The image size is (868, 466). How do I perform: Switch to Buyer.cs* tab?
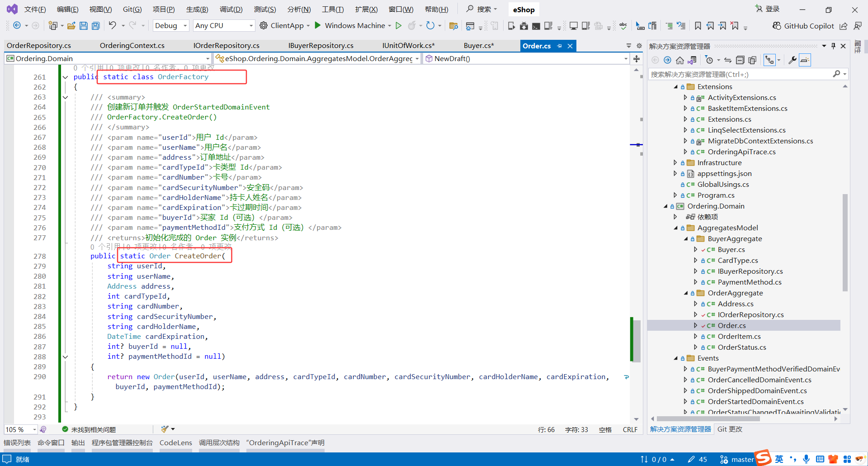(479, 46)
